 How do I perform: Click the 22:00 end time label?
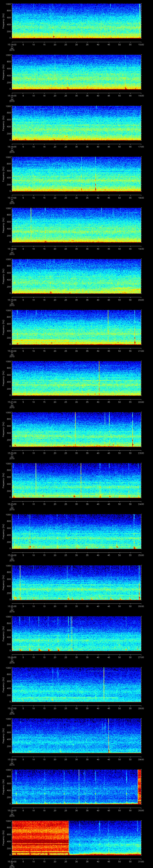(141, 402)
